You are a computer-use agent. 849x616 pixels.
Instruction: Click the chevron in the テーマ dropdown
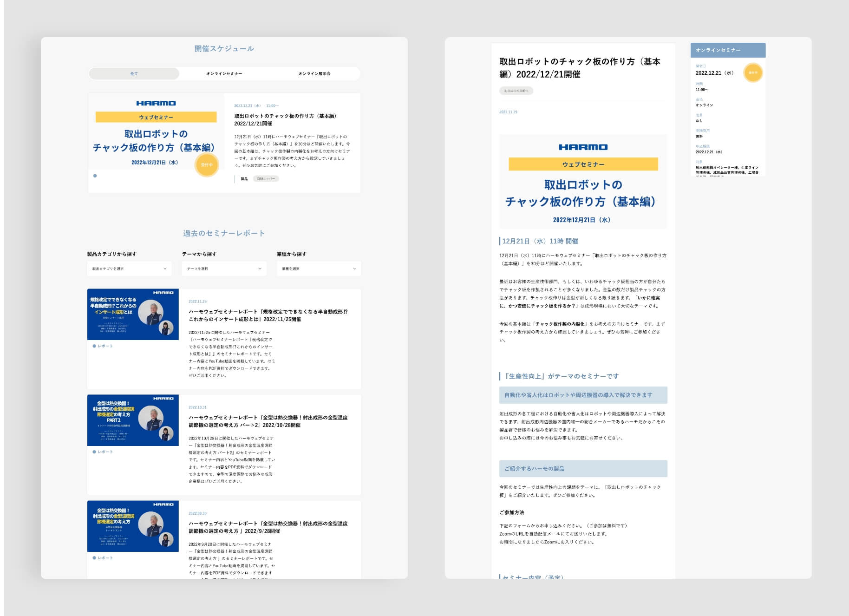click(x=260, y=269)
